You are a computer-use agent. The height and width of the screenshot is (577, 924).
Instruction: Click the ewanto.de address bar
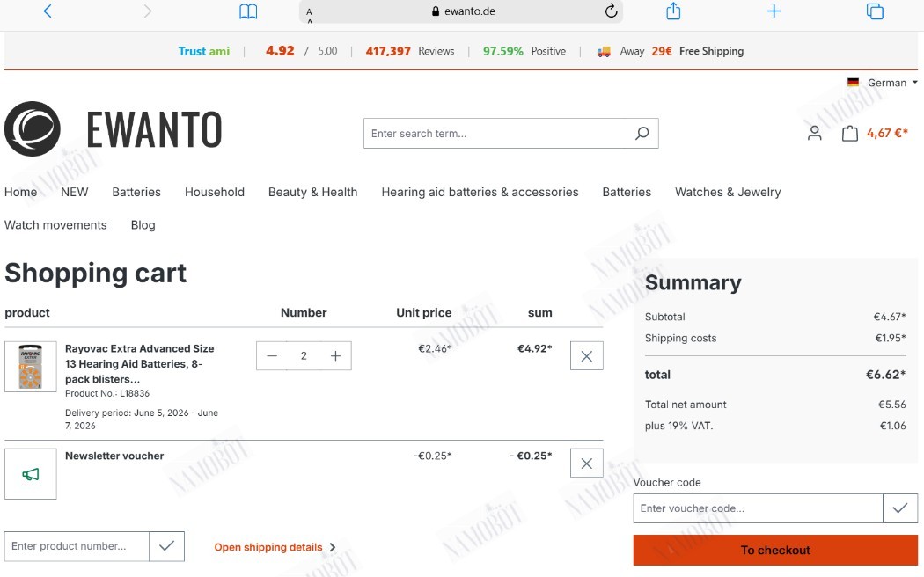pos(461,11)
